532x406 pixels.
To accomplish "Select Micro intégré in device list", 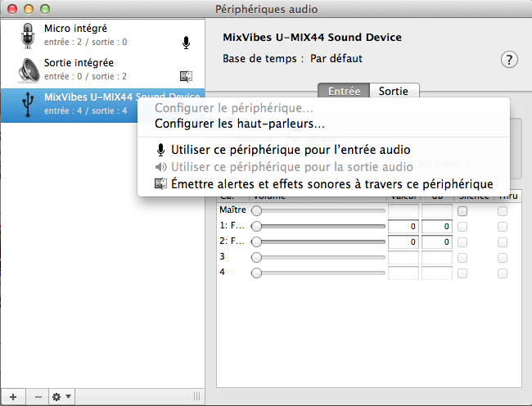I will (102, 36).
